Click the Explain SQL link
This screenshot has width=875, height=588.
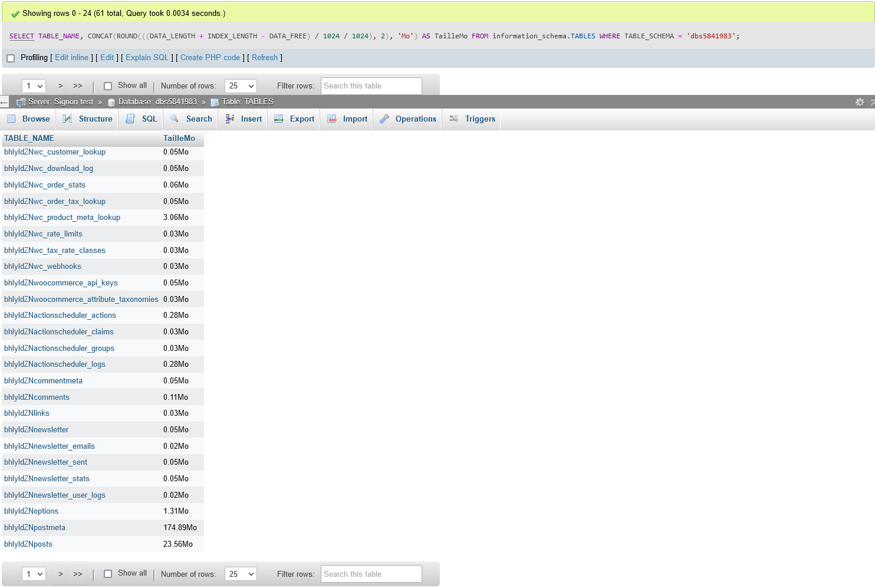pyautogui.click(x=147, y=58)
